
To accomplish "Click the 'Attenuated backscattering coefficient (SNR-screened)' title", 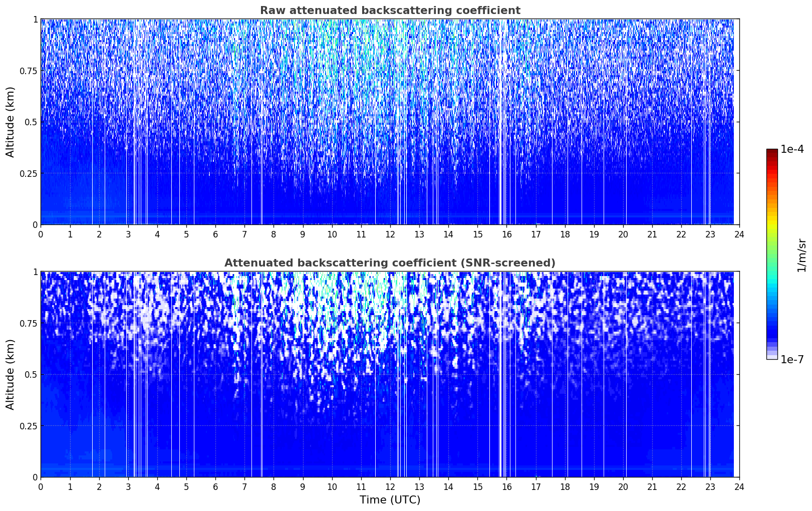I will 390,263.
